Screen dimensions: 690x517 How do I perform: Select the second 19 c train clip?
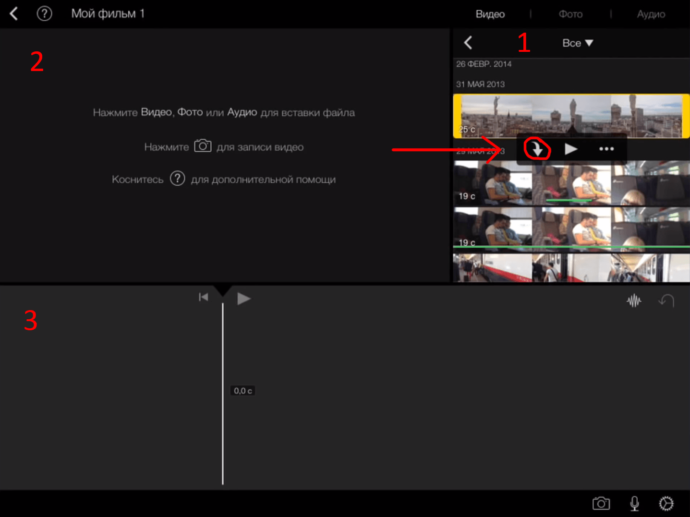pos(571,229)
